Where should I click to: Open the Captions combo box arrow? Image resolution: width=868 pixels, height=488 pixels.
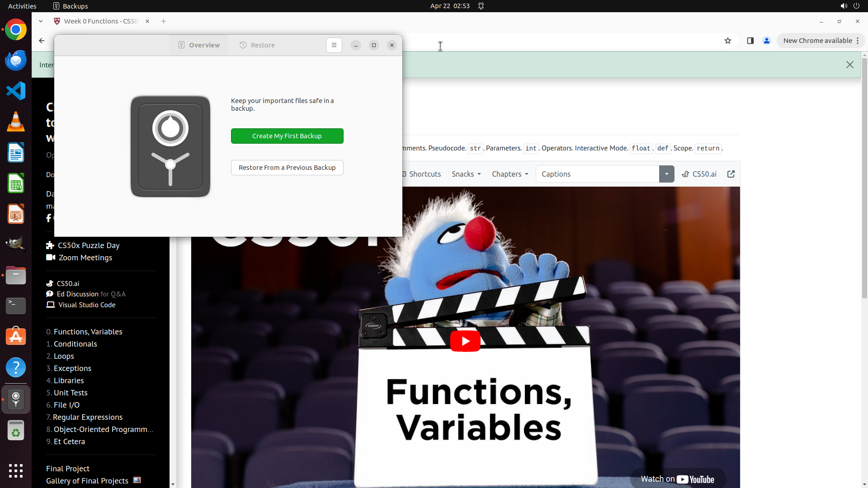[x=666, y=174]
